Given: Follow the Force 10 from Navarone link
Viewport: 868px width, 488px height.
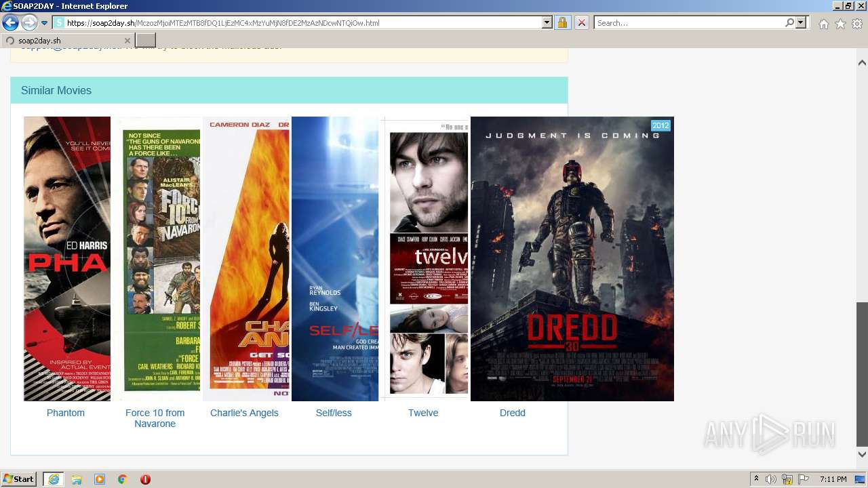Looking at the screenshot, I should 155,418.
